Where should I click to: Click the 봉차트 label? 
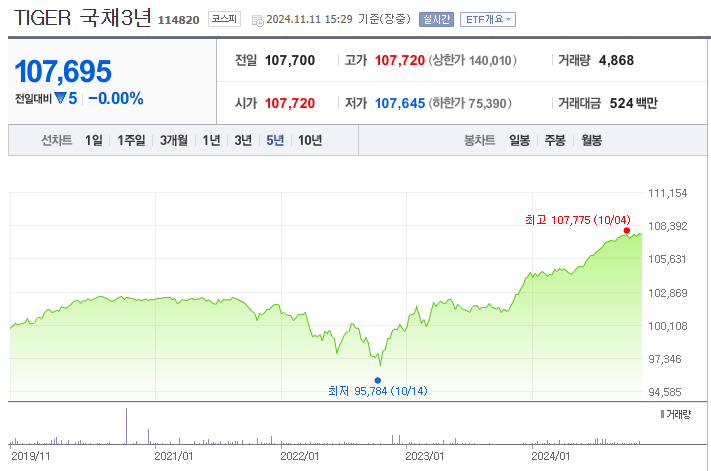coord(479,141)
